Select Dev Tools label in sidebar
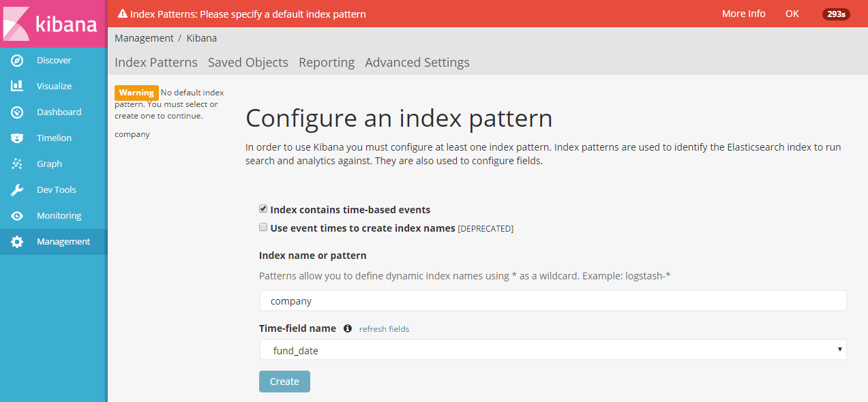This screenshot has width=868, height=402. coord(57,190)
